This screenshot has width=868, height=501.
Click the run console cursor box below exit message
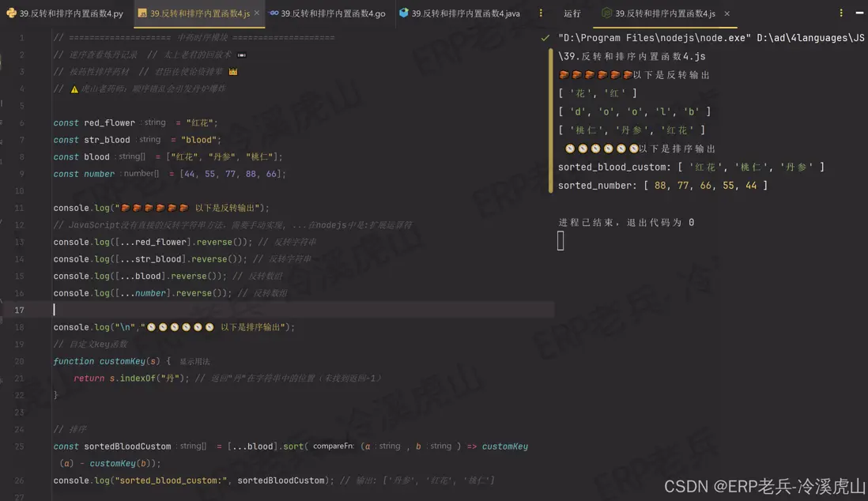[560, 241]
